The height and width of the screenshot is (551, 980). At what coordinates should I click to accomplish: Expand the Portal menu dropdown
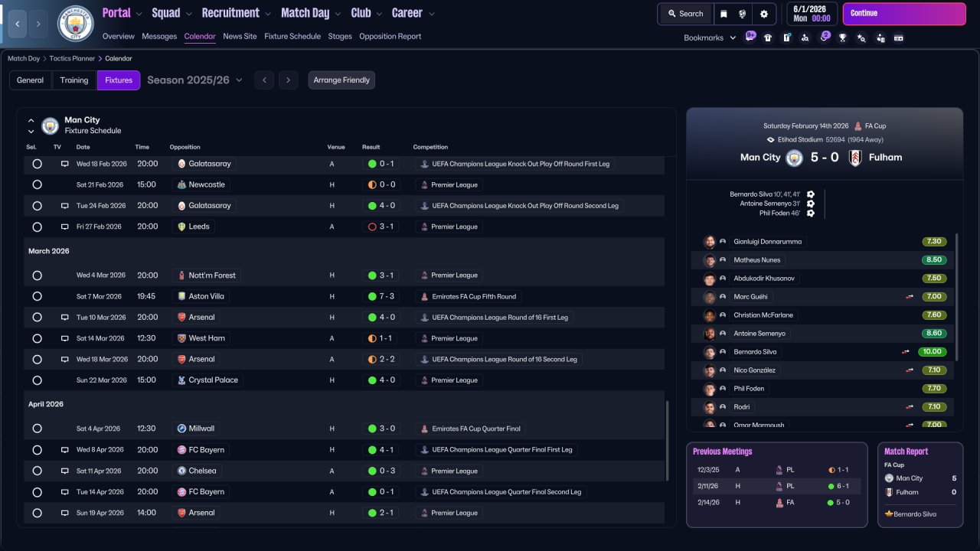139,14
